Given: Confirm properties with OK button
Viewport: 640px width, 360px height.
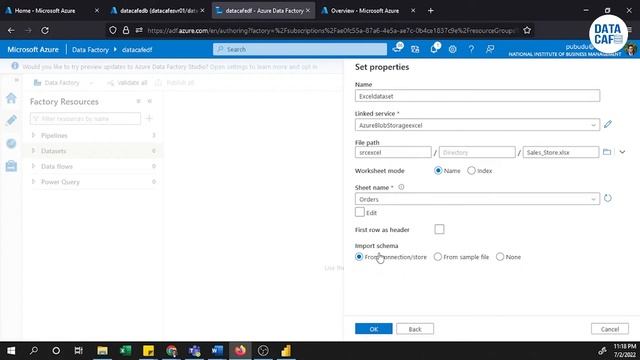Looking at the screenshot, I should [373, 329].
